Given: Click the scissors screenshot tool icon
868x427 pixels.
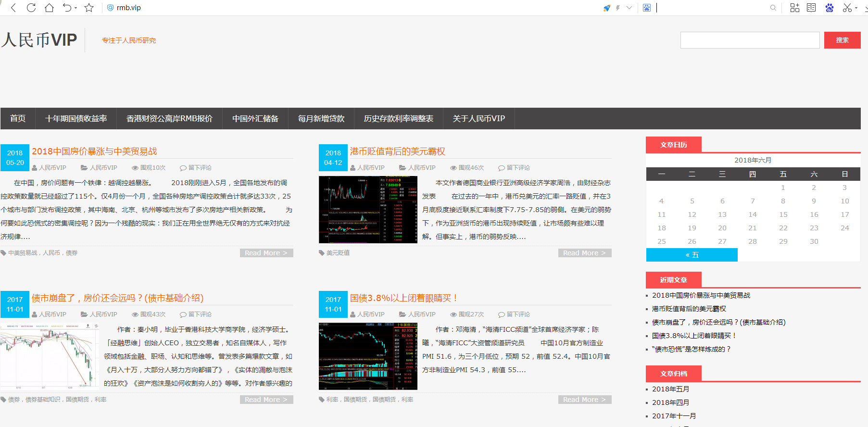Looking at the screenshot, I should point(847,8).
